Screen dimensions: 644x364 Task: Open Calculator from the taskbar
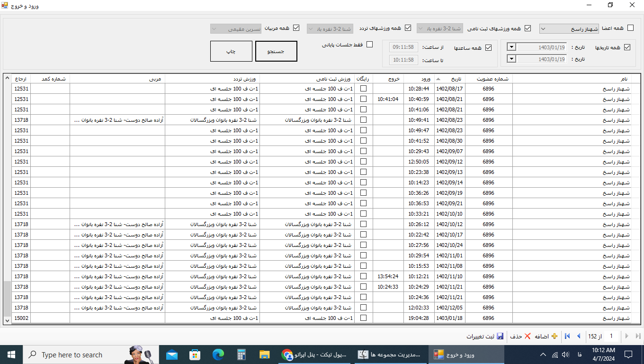click(x=241, y=355)
